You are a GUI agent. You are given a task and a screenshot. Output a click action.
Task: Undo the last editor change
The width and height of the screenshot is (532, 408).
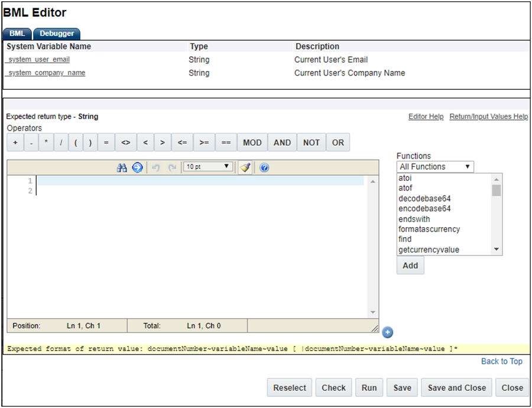pyautogui.click(x=155, y=167)
